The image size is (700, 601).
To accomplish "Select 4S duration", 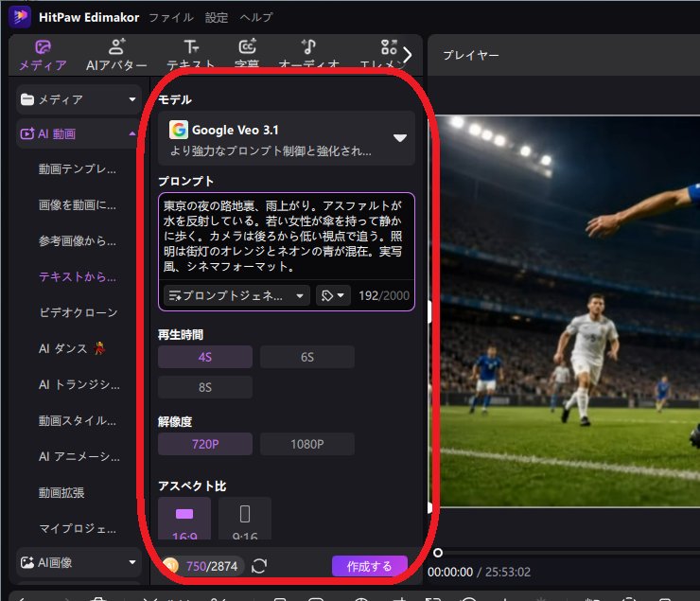I will pos(205,357).
